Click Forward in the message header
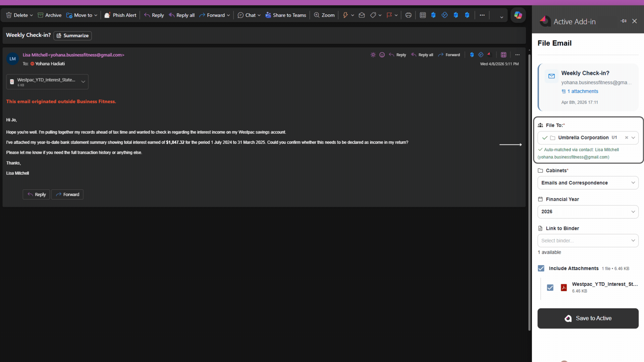644x362 pixels. pyautogui.click(x=449, y=55)
